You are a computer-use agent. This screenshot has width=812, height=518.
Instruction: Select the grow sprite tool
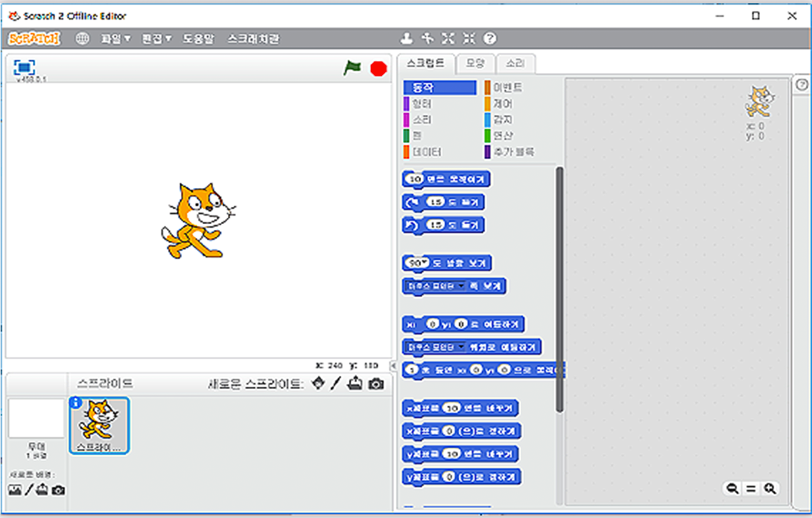449,39
